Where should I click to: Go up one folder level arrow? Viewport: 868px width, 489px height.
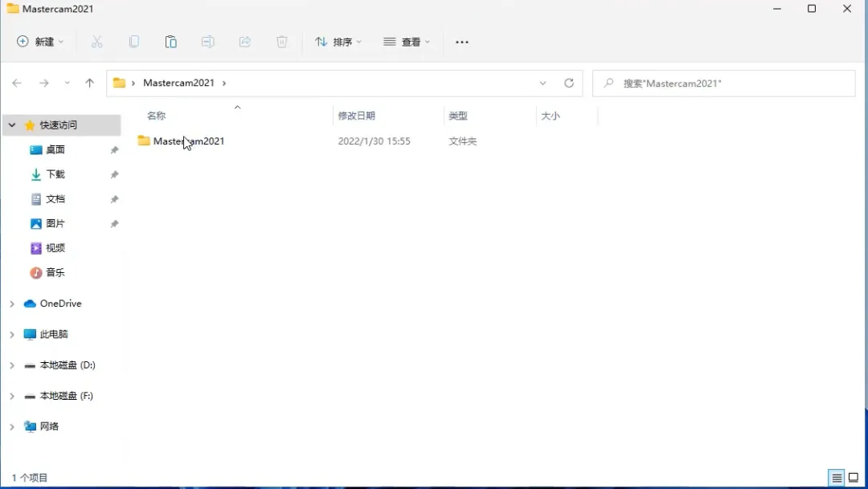click(90, 83)
